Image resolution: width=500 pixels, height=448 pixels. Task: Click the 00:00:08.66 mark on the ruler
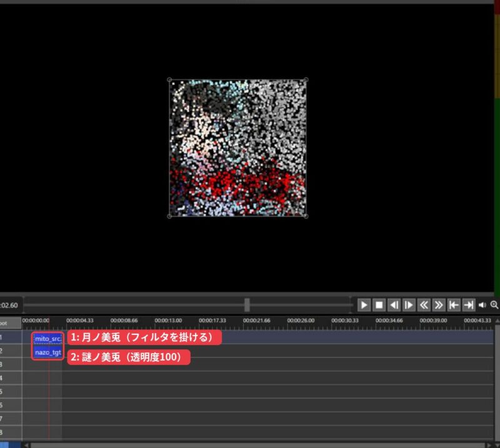coord(124,321)
